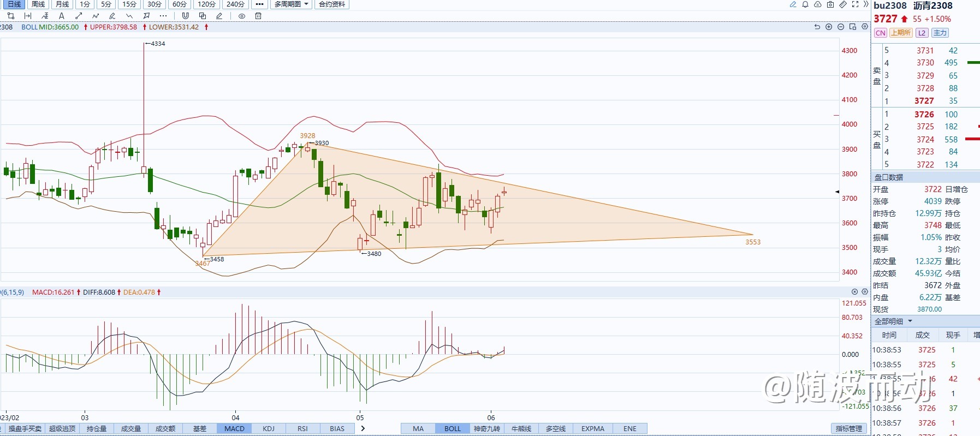980x436 pixels.
Task: Switch main chart to BOLL overlay
Action: coord(453,429)
